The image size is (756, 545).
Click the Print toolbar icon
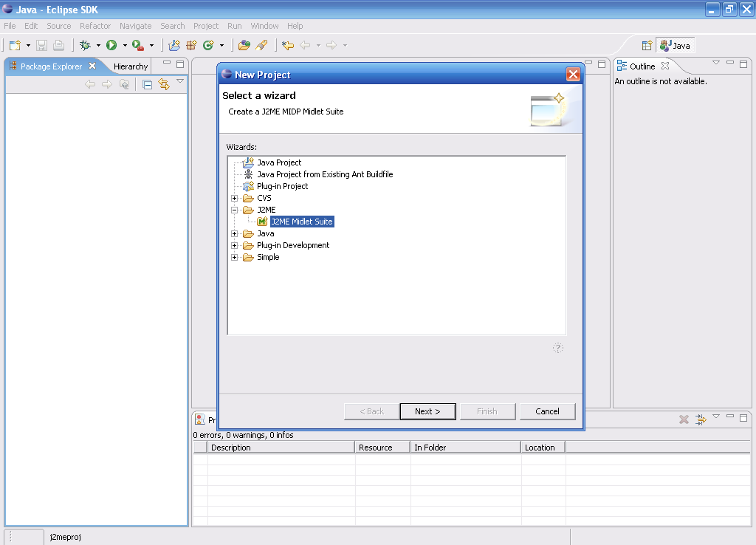point(59,45)
